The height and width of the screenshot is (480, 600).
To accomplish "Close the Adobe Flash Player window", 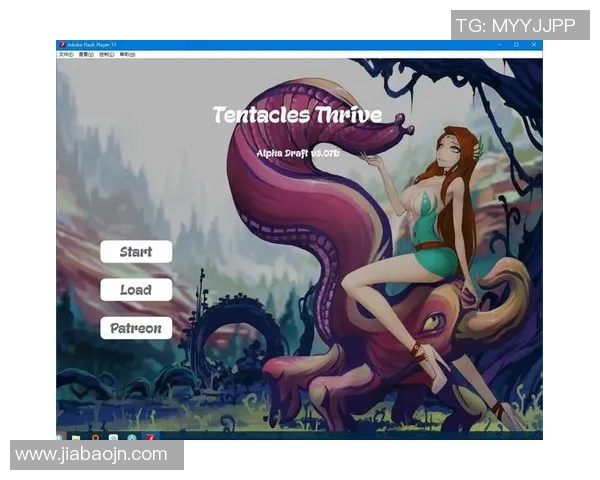I will (534, 45).
